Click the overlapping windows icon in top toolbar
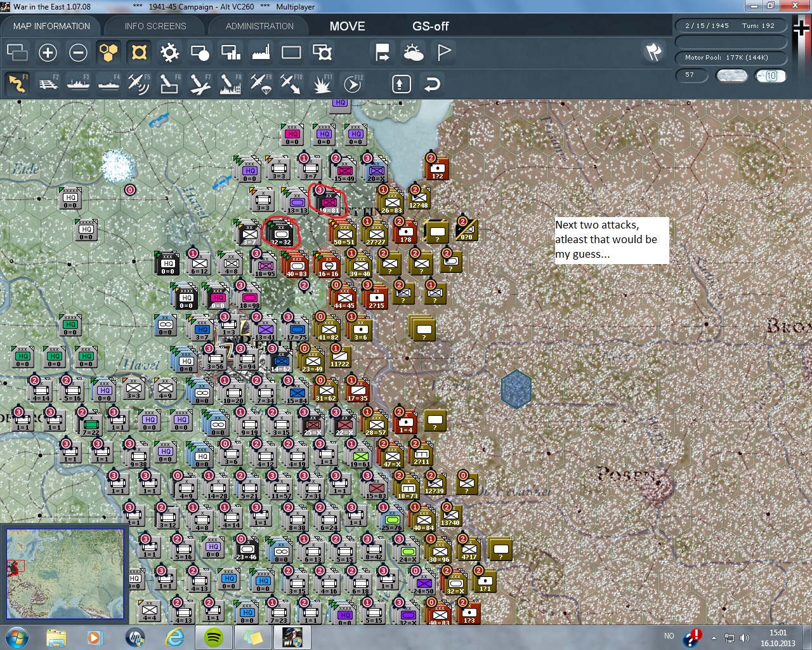Image resolution: width=812 pixels, height=650 pixels. pyautogui.click(x=17, y=53)
